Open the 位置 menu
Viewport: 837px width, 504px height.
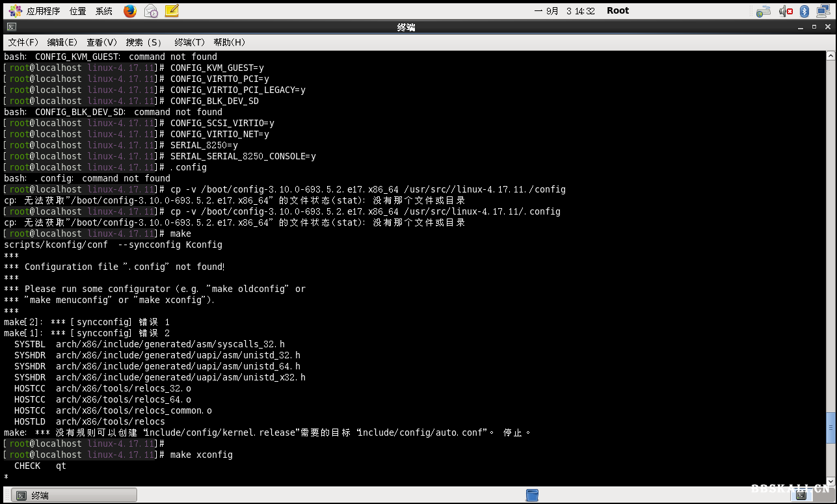pyautogui.click(x=77, y=10)
